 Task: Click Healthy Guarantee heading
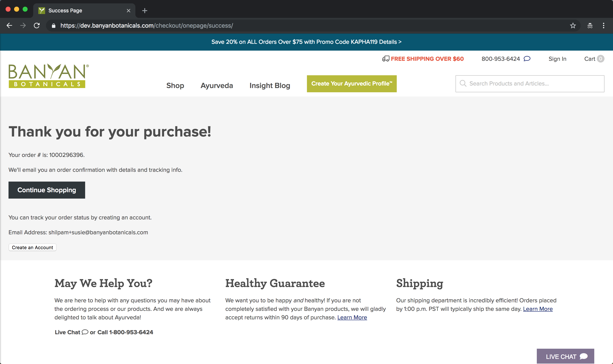point(275,284)
